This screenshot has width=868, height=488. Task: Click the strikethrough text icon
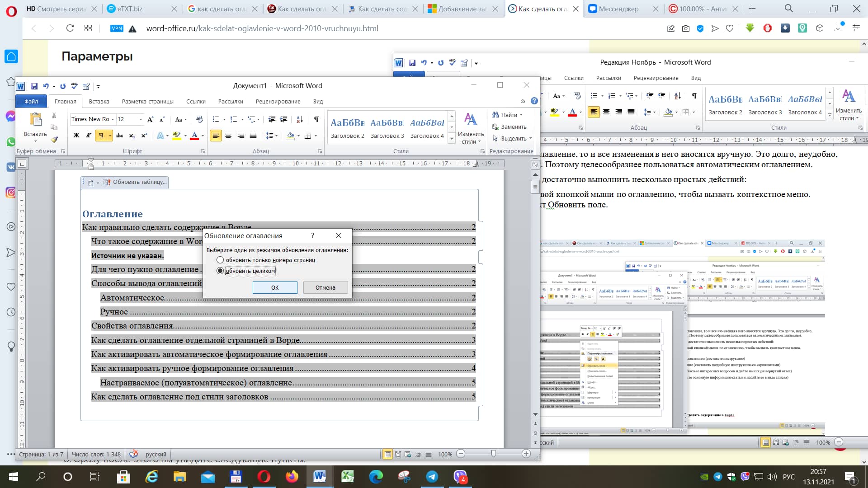tap(119, 136)
